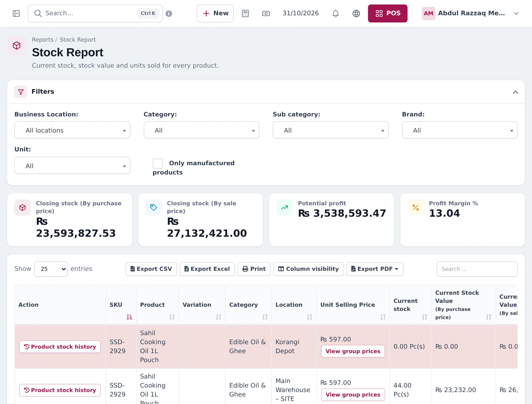Sort the table by Product column
The width and height of the screenshot is (532, 404).
(172, 317)
